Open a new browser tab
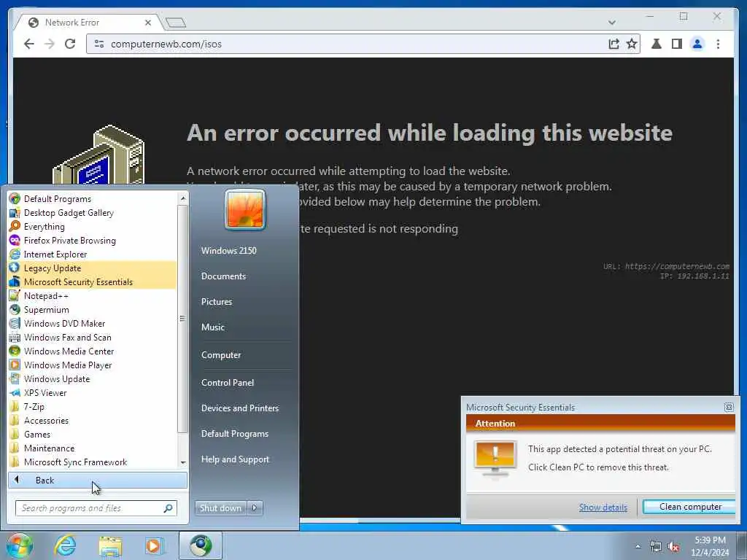Image resolution: width=747 pixels, height=560 pixels. click(x=175, y=23)
